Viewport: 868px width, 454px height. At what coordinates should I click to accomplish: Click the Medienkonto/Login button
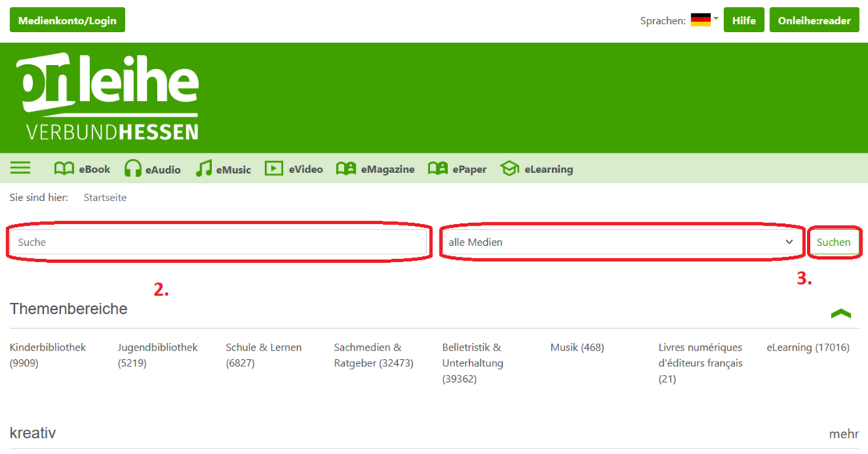pyautogui.click(x=67, y=20)
